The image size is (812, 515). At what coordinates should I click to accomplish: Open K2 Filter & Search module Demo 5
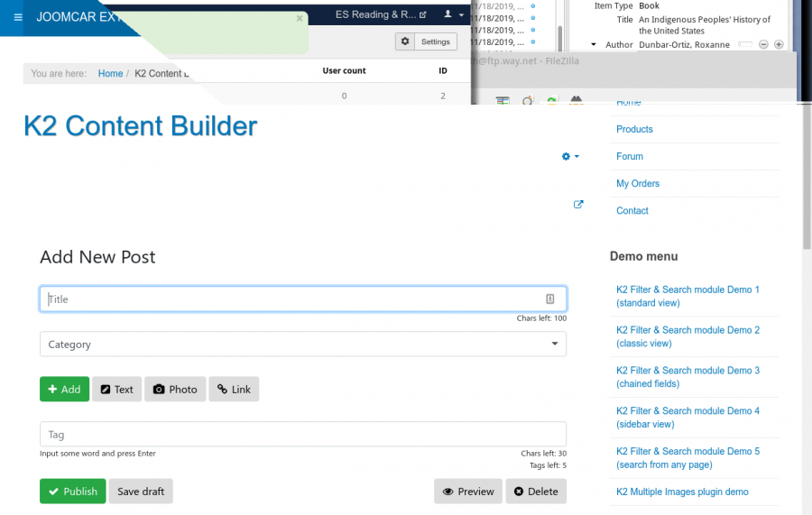pyautogui.click(x=687, y=457)
